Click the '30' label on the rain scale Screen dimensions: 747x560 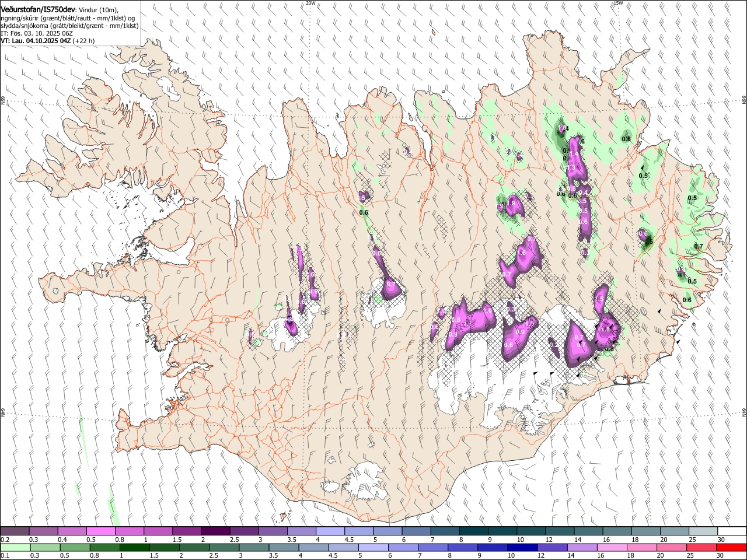(720, 556)
